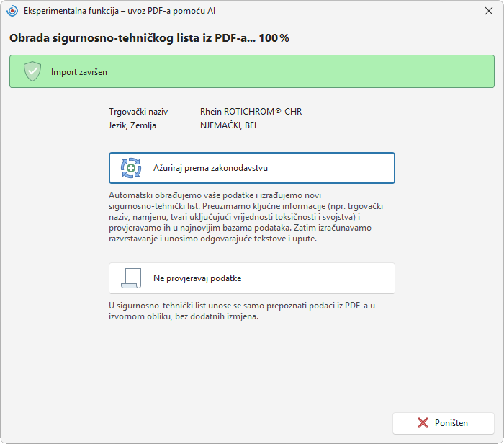Click the Trgovački naziv label
The image size is (504, 444).
coord(138,112)
